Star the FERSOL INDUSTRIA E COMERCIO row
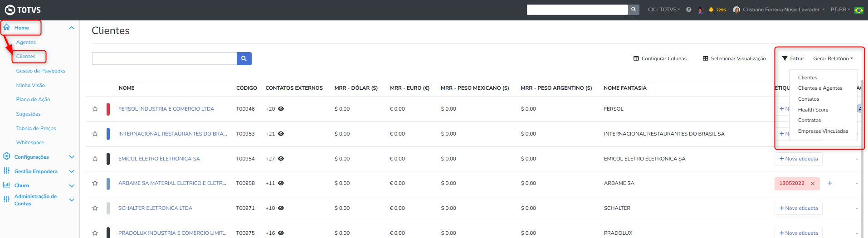Image resolution: width=868 pixels, height=238 pixels. click(95, 109)
